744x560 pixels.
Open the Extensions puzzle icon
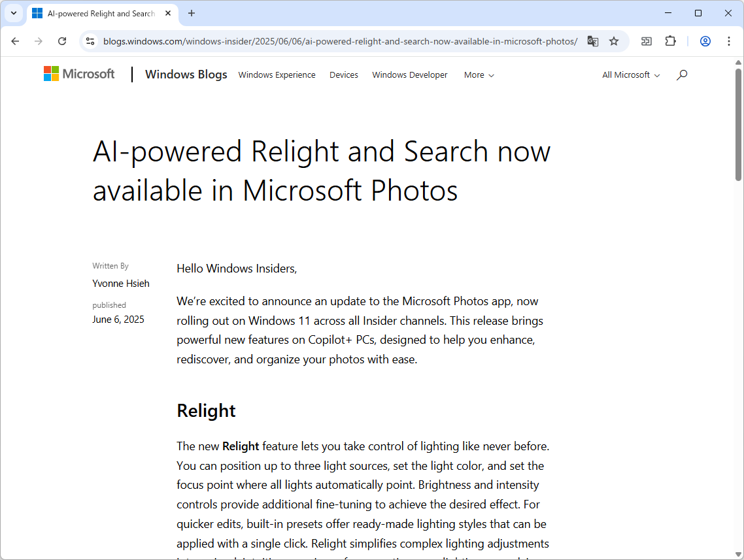pyautogui.click(x=670, y=41)
